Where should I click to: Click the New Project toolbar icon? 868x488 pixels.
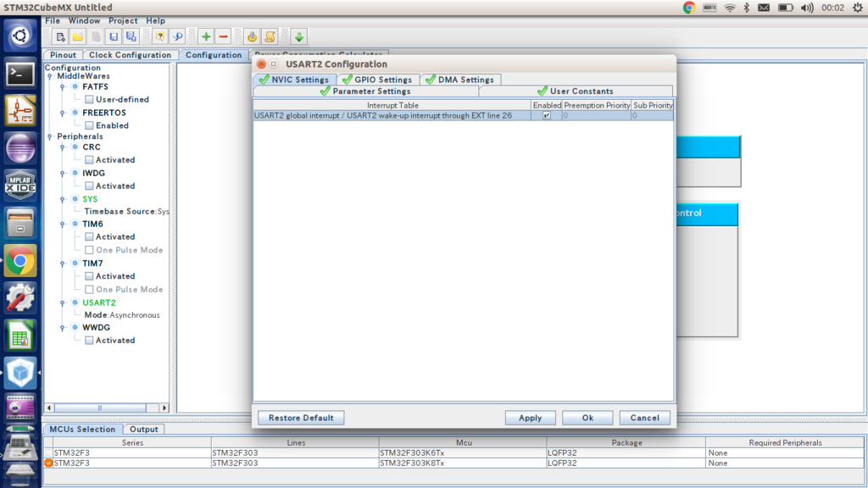pyautogui.click(x=60, y=37)
